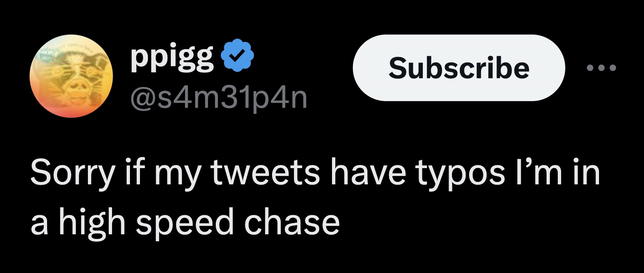
Task: Click the more actions dots beside Subscribe
Action: (601, 67)
